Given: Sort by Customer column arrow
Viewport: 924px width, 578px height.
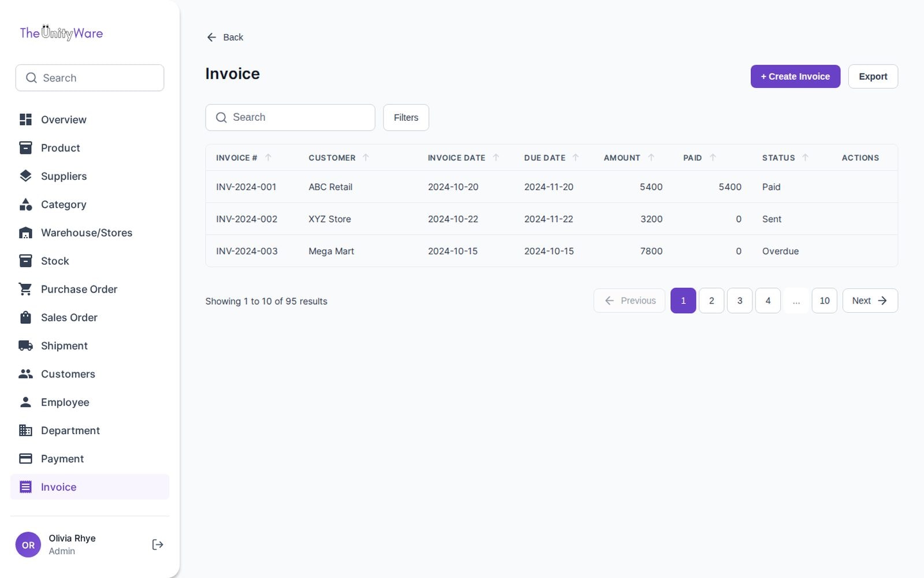Looking at the screenshot, I should coord(366,157).
